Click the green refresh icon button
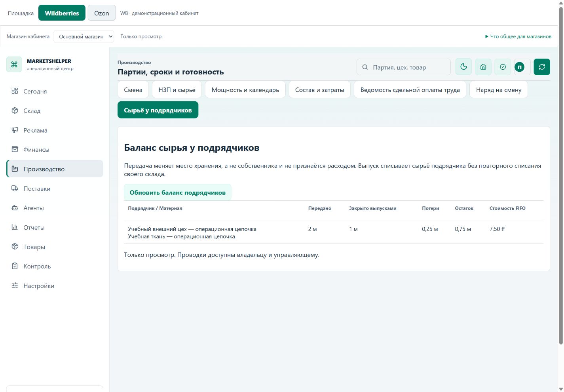Screen dimensions: 564x392 (x=542, y=67)
